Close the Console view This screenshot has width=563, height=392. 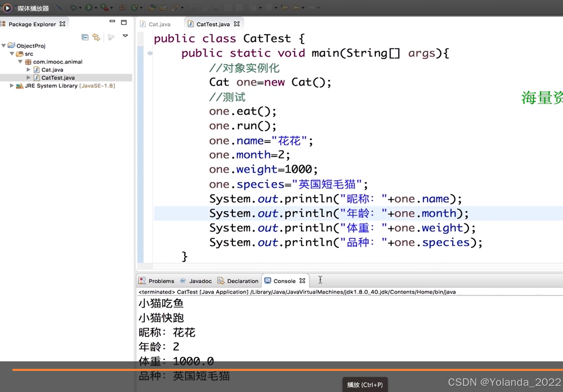pos(302,281)
